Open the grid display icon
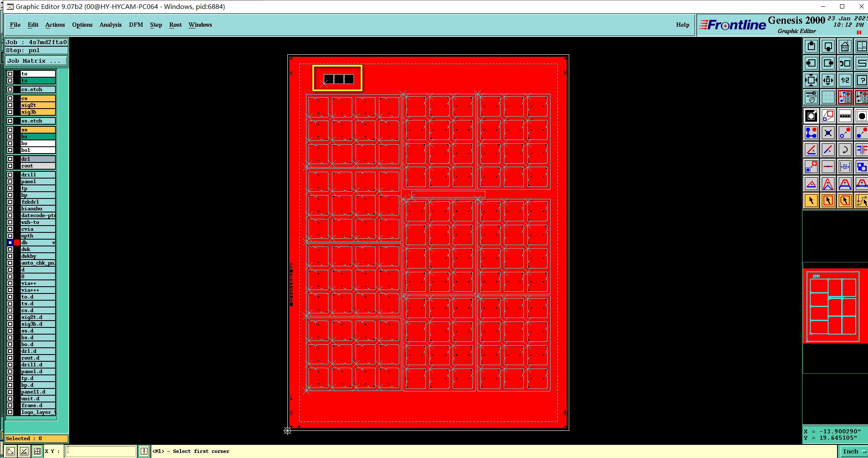This screenshot has height=458, width=868. pyautogui.click(x=828, y=97)
